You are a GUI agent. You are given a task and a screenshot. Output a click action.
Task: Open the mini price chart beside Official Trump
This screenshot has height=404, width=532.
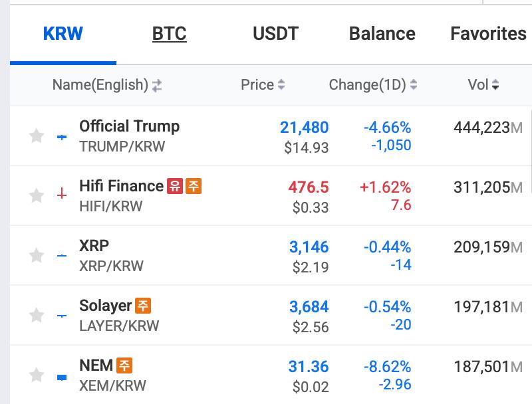(x=62, y=137)
